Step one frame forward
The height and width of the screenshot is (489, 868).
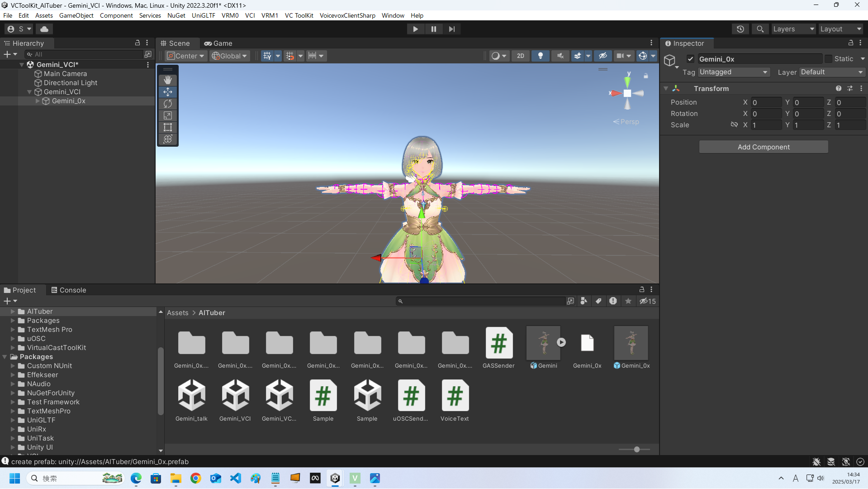(x=451, y=29)
